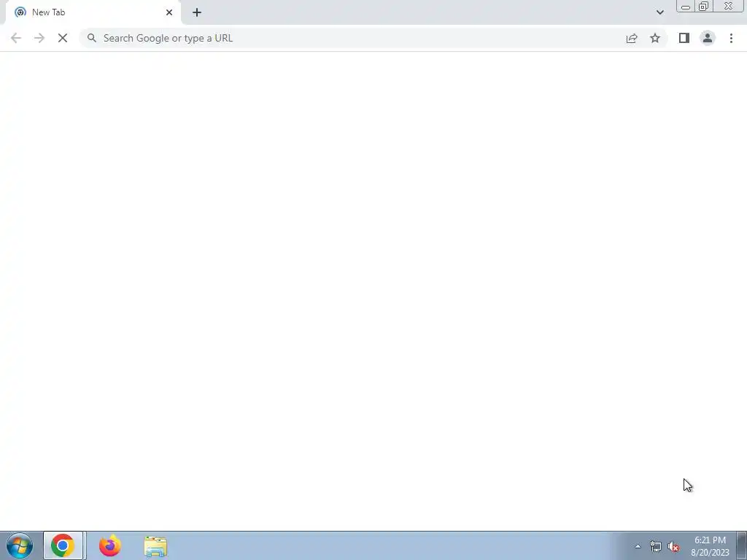747x560 pixels.
Task: Open the Windows Start menu
Action: [20, 545]
